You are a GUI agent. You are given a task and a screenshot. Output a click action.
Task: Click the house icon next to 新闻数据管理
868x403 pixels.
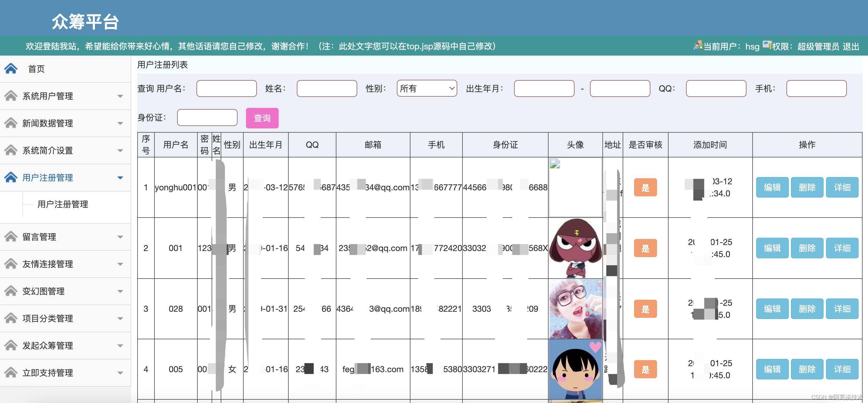[11, 123]
